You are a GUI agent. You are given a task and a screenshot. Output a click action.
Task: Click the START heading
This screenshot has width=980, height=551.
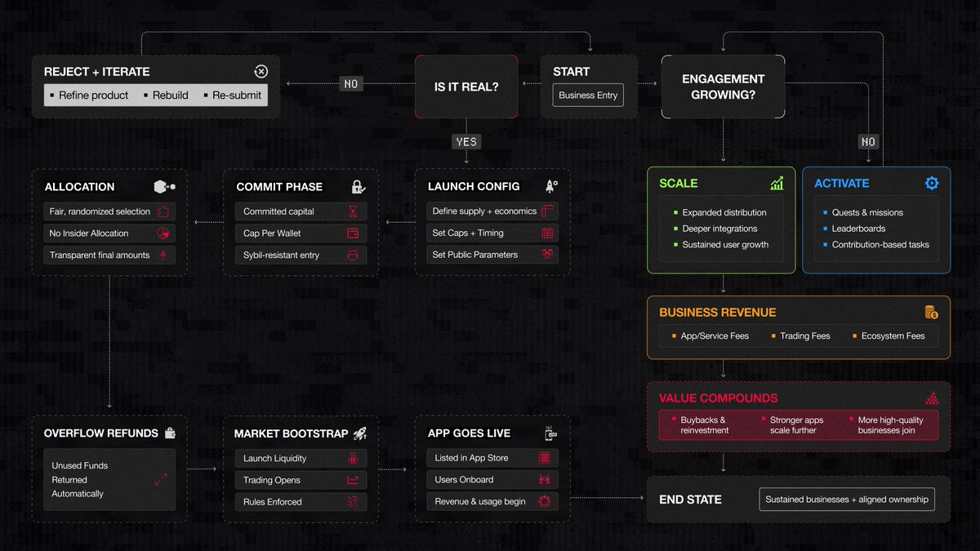(571, 72)
